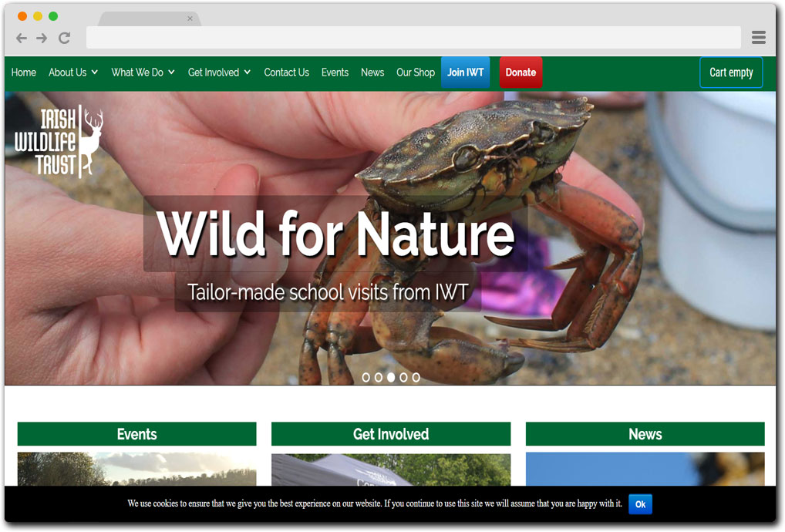Select the first carousel indicator dot

coord(366,378)
